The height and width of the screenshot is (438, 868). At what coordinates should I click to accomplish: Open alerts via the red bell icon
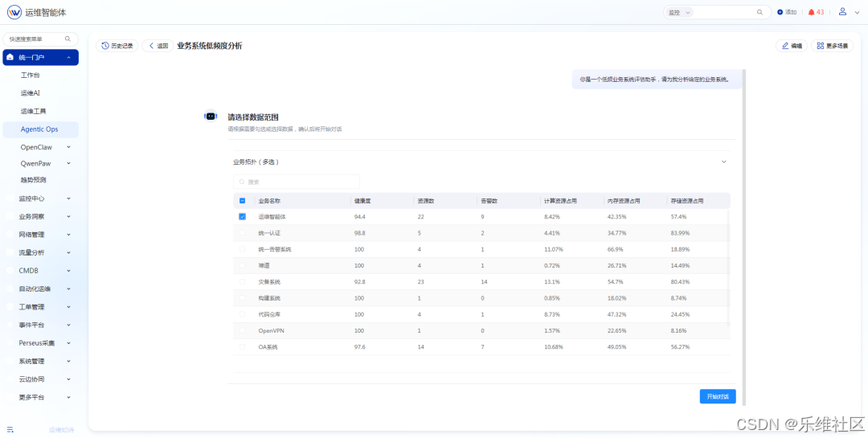tap(811, 12)
